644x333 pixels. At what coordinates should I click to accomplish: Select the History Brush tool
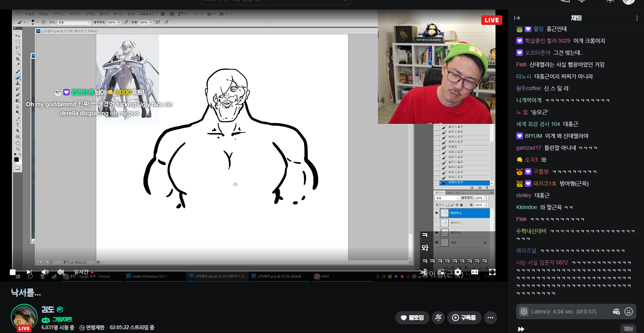coord(18,89)
